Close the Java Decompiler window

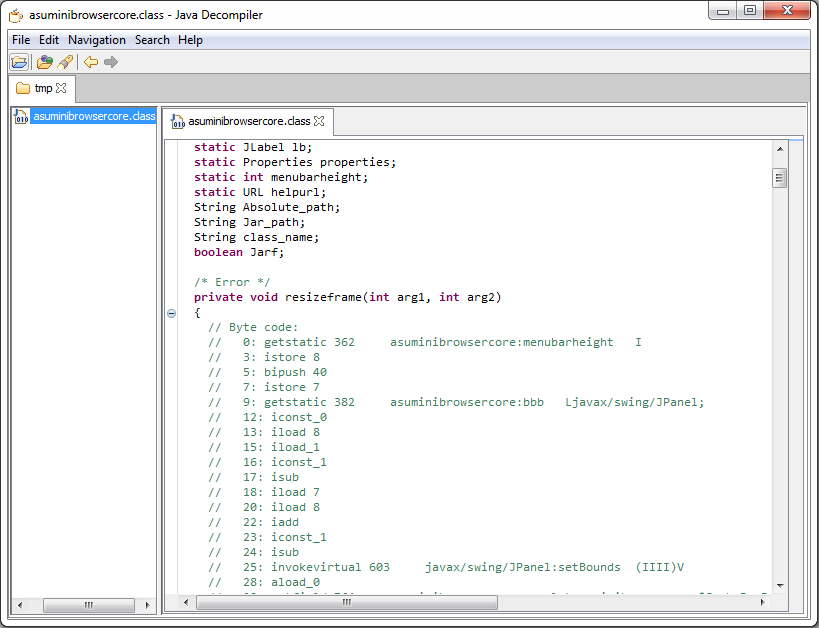click(788, 11)
